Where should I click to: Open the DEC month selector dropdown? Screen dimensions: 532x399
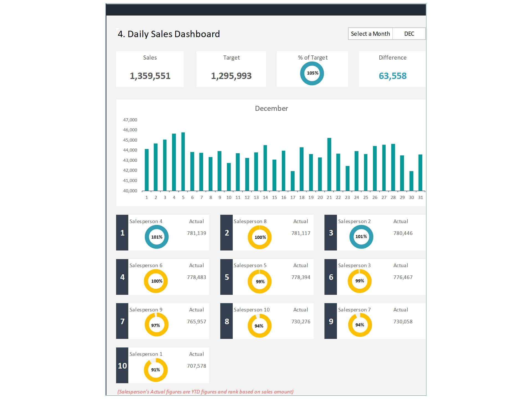tap(409, 34)
